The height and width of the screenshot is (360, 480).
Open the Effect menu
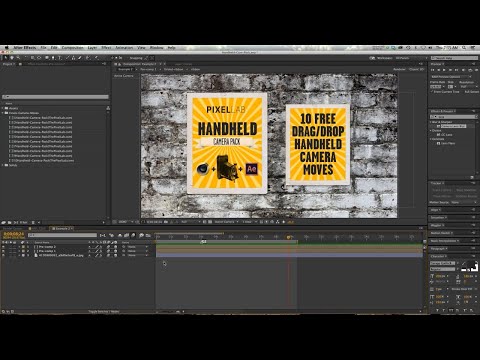[106, 48]
